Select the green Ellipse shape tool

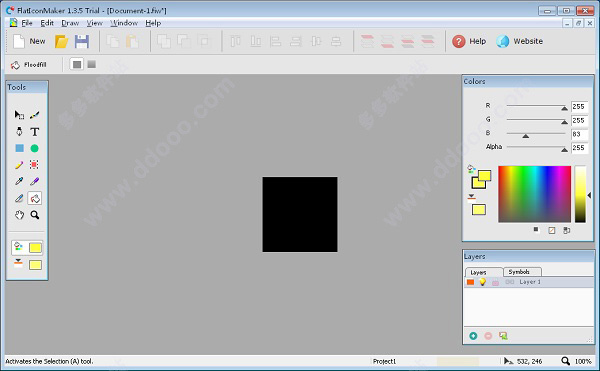pos(34,148)
